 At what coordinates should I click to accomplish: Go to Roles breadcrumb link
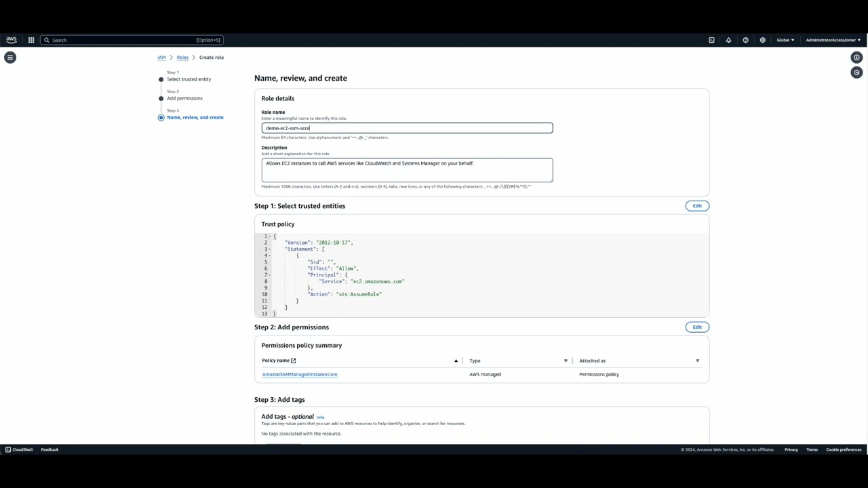pyautogui.click(x=182, y=58)
